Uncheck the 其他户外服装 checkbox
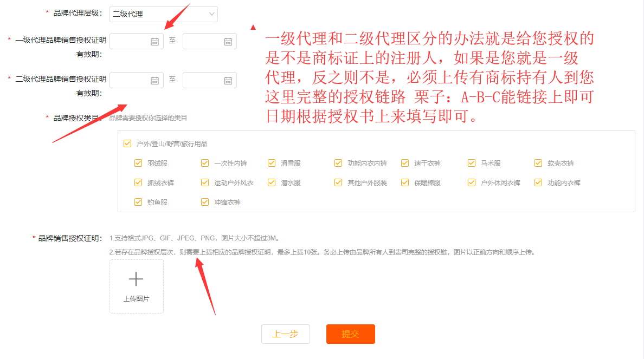Image resolution: width=644 pixels, height=359 pixels. coord(338,182)
